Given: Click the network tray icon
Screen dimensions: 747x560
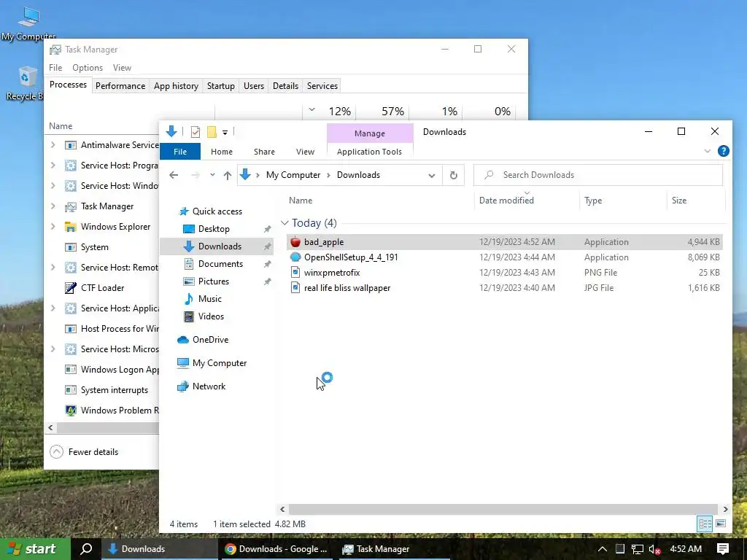Looking at the screenshot, I should coord(638,549).
